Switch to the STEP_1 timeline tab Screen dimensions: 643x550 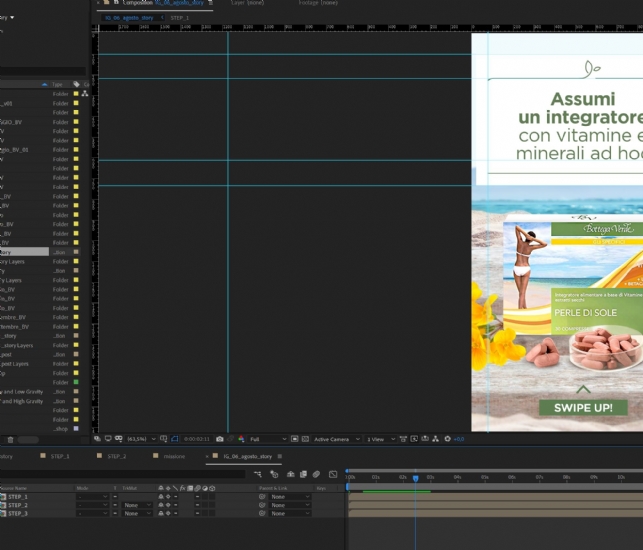(60, 456)
